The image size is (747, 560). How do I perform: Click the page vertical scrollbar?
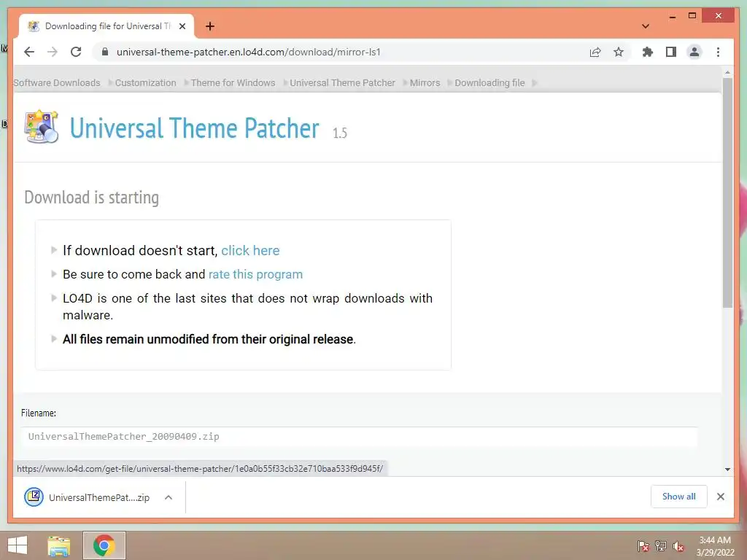tap(727, 192)
